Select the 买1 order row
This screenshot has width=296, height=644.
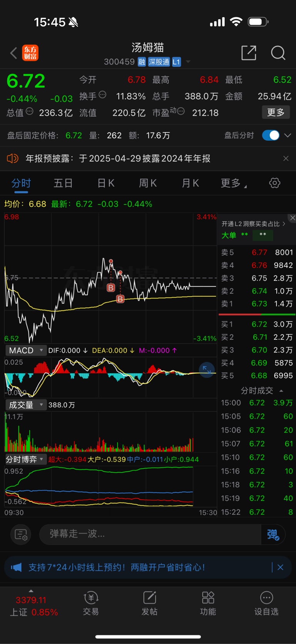coord(257,325)
